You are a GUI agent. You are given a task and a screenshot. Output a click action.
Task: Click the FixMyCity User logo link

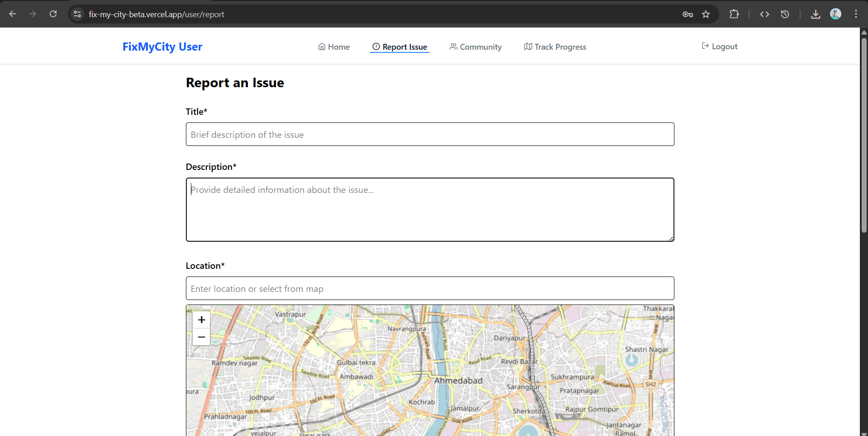[x=162, y=47]
